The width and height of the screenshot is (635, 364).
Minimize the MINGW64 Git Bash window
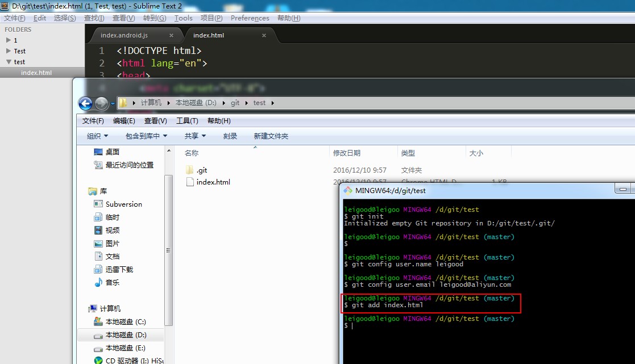tap(623, 189)
